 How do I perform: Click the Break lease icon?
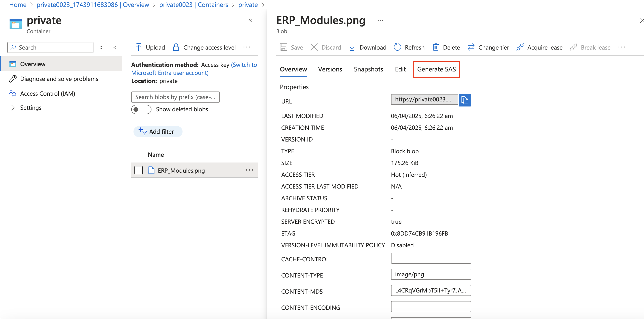(x=574, y=47)
